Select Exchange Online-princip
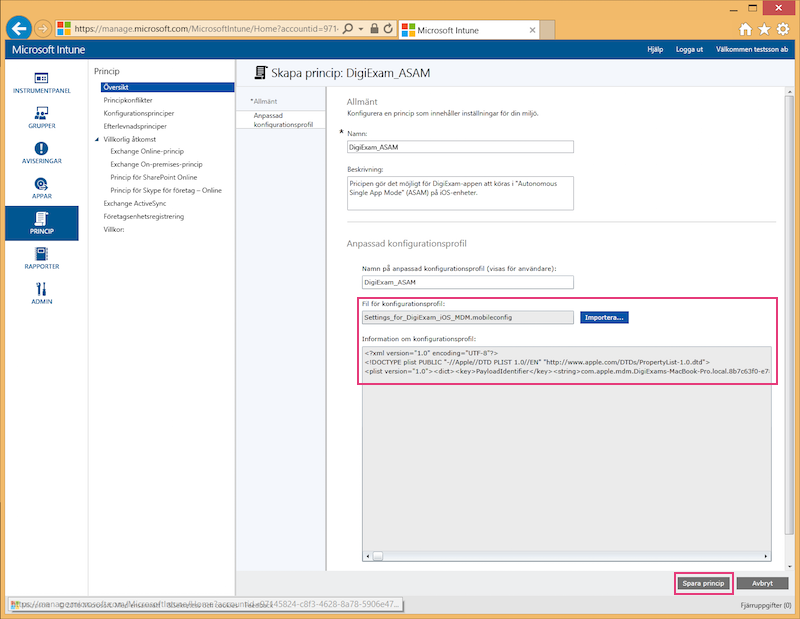Image resolution: width=800 pixels, height=619 pixels. click(147, 151)
